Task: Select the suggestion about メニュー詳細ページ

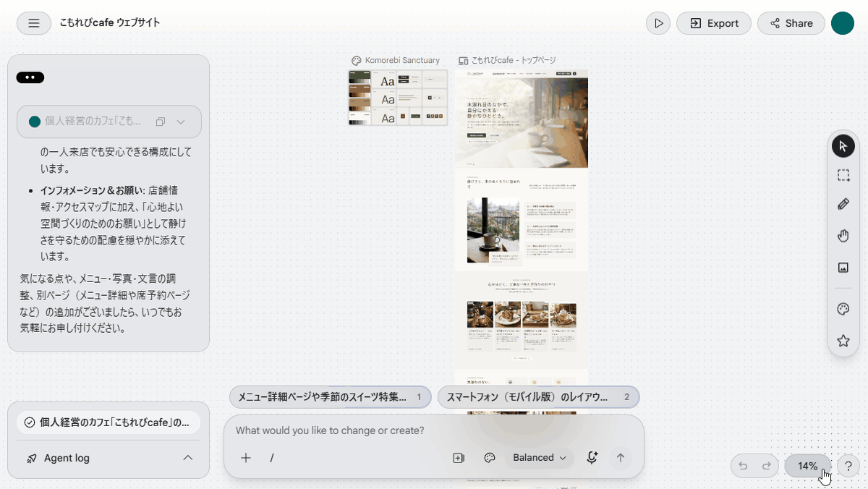Action: pos(329,397)
